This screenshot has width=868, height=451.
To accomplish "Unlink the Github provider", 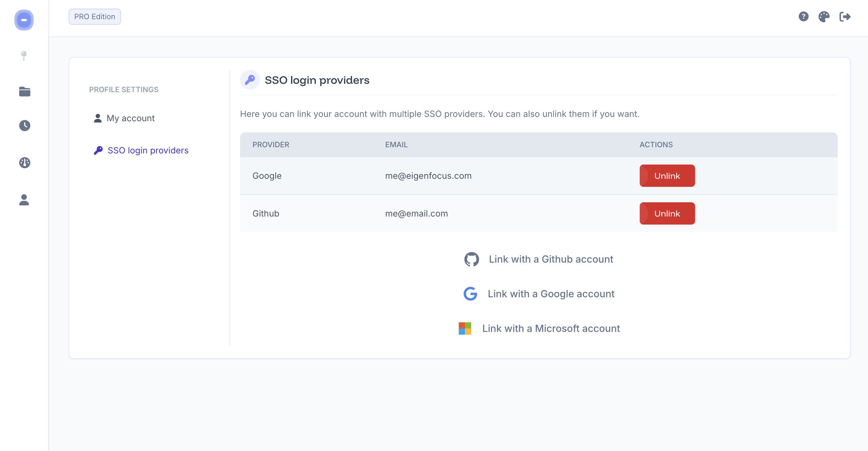I will pos(667,213).
